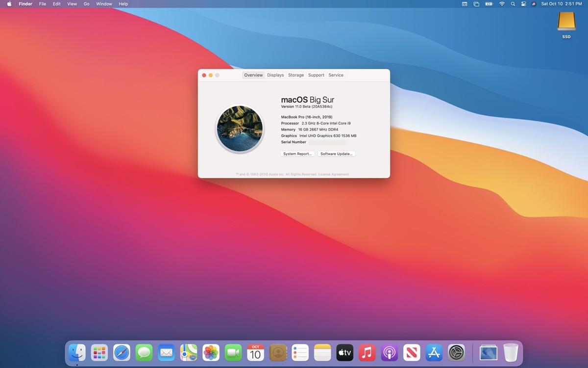
Task: Open Control Center in menu bar
Action: (x=523, y=4)
